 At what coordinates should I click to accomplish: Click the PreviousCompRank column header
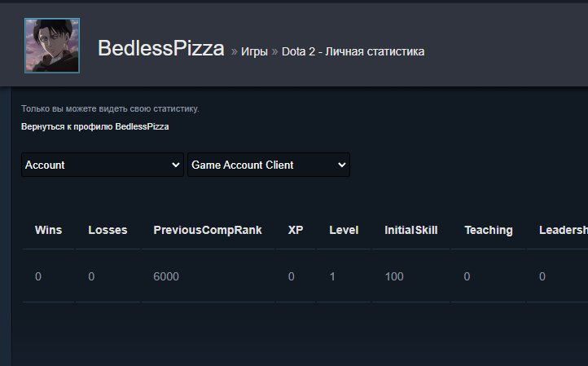click(208, 230)
